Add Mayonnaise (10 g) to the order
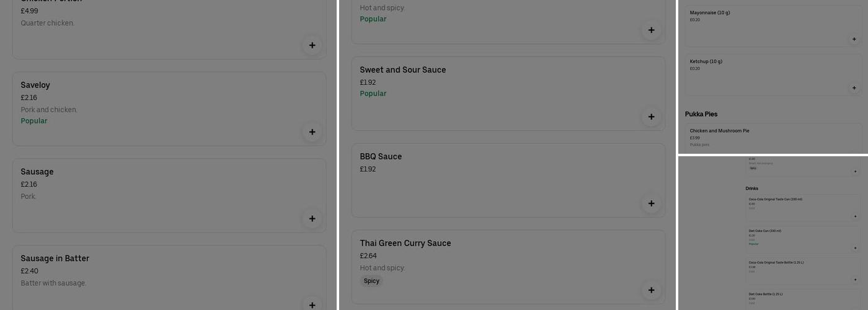 click(854, 39)
